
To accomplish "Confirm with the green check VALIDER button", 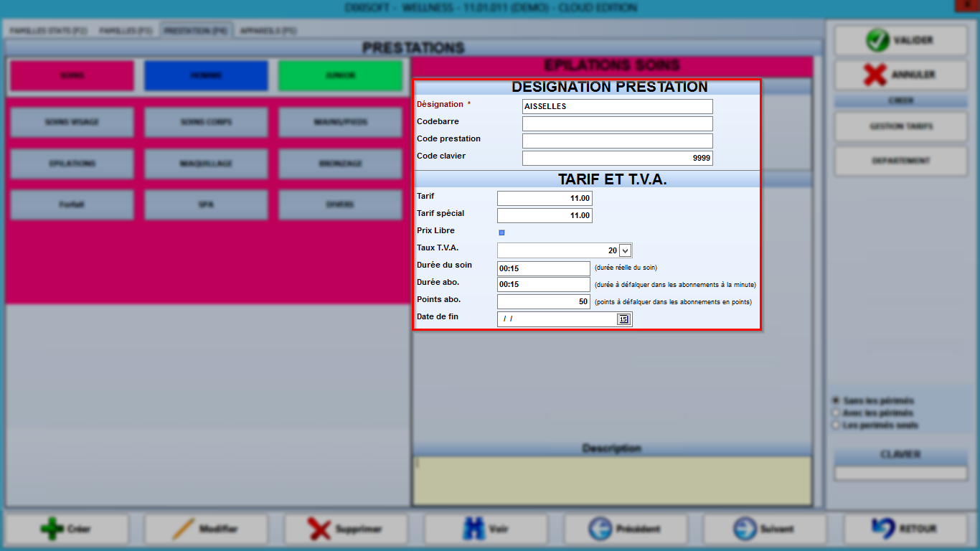I will tap(900, 40).
